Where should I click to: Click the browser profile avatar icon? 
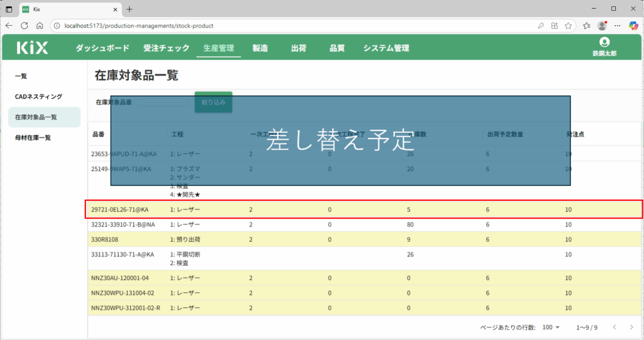(602, 25)
